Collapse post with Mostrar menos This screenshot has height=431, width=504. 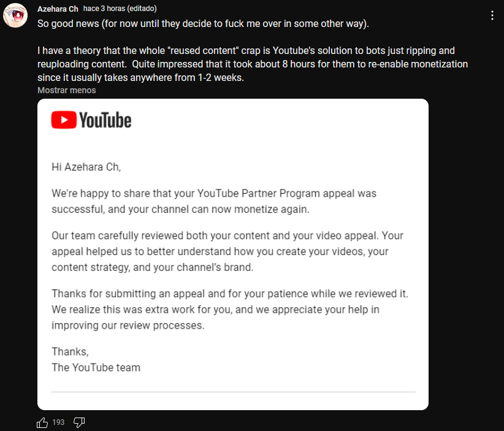tap(67, 90)
